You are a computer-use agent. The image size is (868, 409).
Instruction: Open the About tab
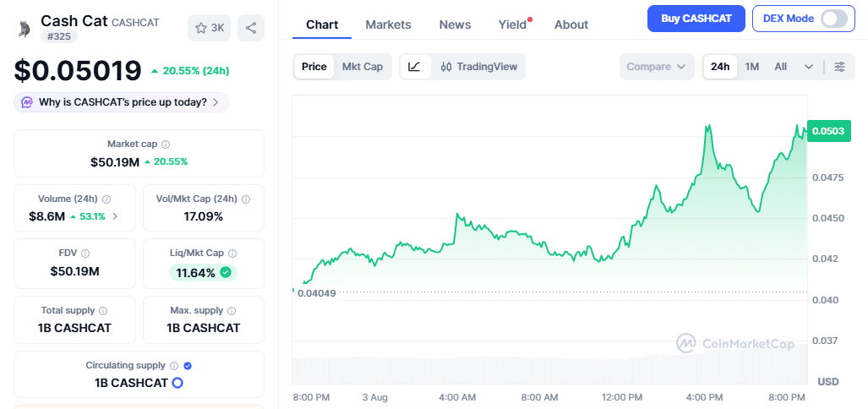pos(571,25)
